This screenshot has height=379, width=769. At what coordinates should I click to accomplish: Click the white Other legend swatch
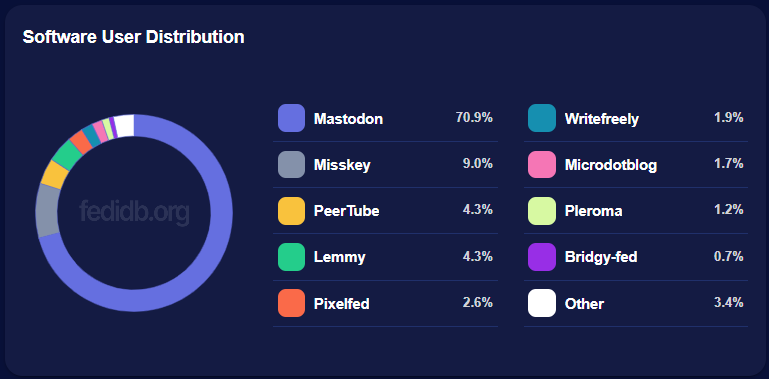coord(542,303)
